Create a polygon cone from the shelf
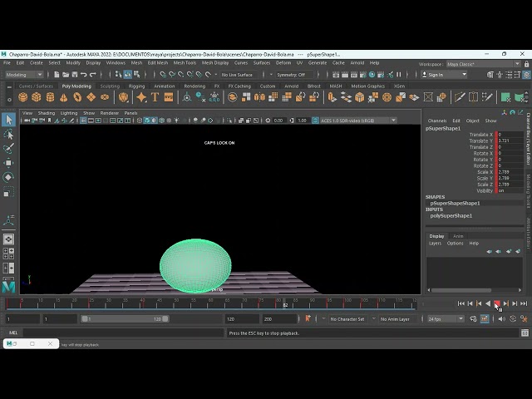 coord(63,97)
